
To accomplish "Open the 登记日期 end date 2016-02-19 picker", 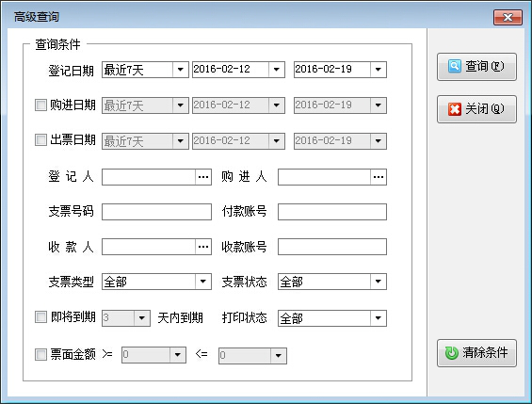I will point(379,70).
